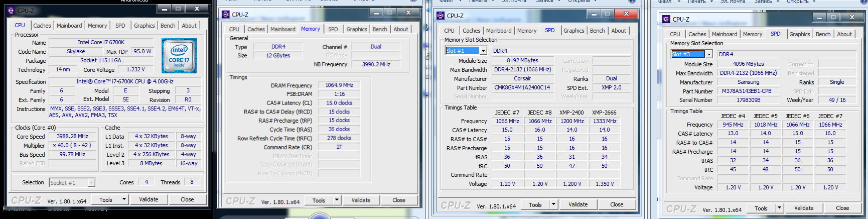The width and height of the screenshot is (868, 219).
Task: Click CPU-Z app icon in Slot #3 window title
Action: point(666,19)
